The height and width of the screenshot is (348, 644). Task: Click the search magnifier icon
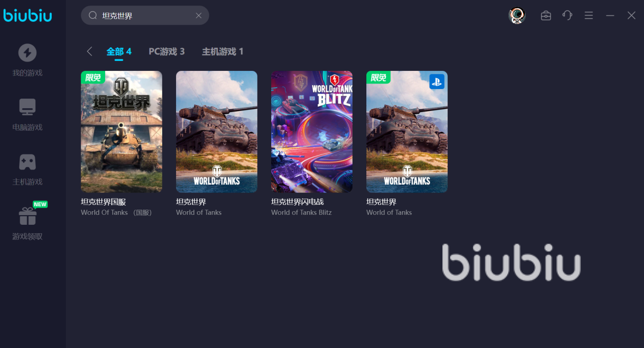click(93, 16)
